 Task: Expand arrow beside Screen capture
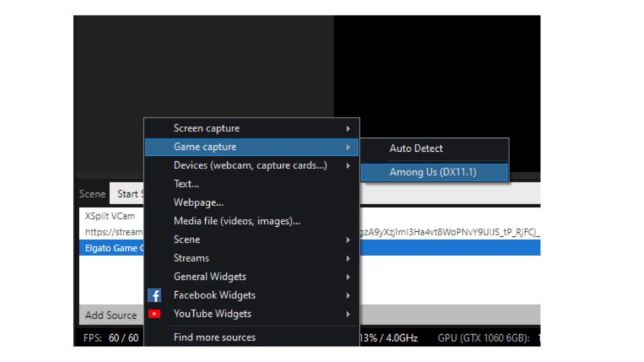348,129
